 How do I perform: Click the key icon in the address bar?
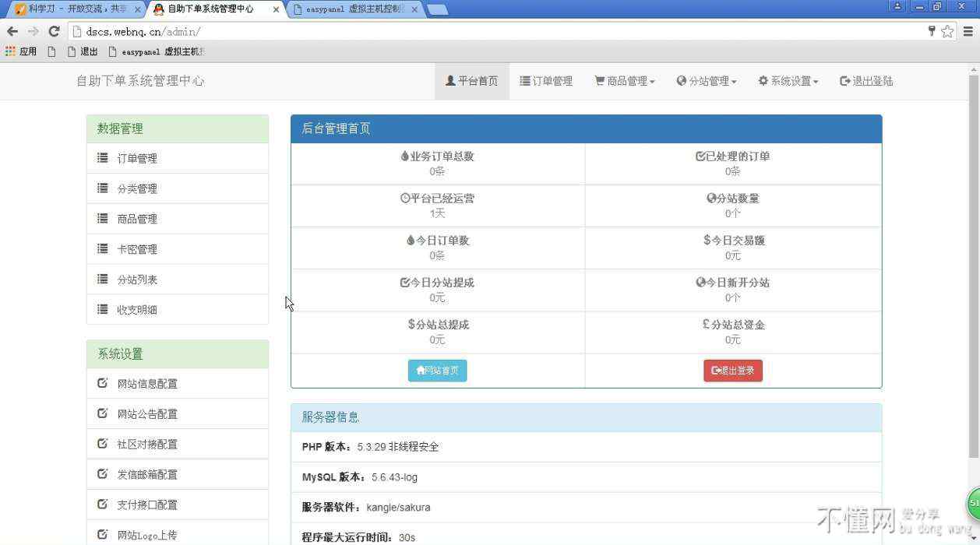(931, 31)
